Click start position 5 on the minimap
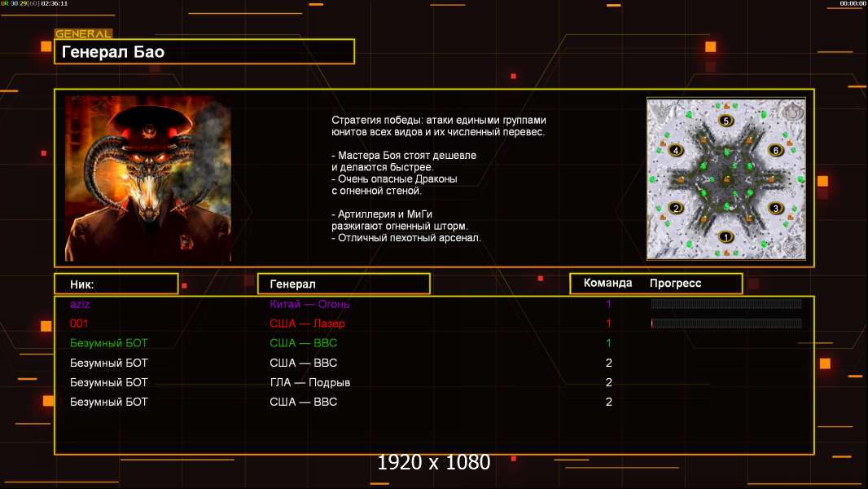Image resolution: width=868 pixels, height=489 pixels. tap(727, 121)
